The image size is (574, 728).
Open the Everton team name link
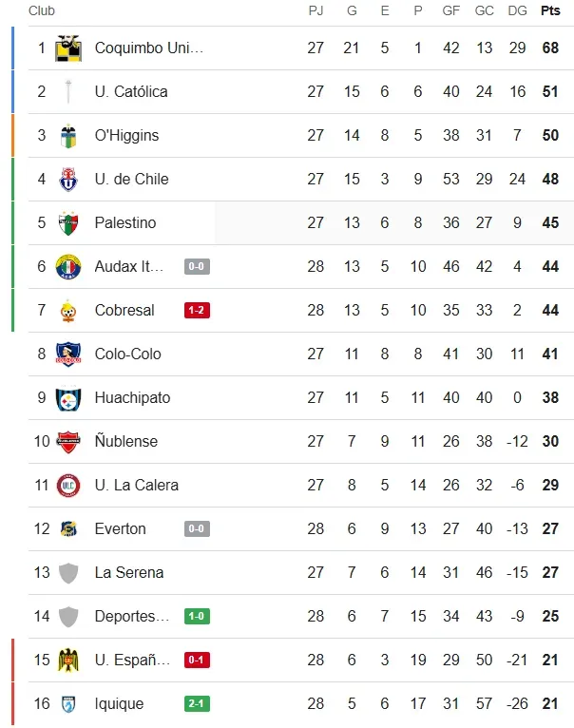(x=121, y=528)
